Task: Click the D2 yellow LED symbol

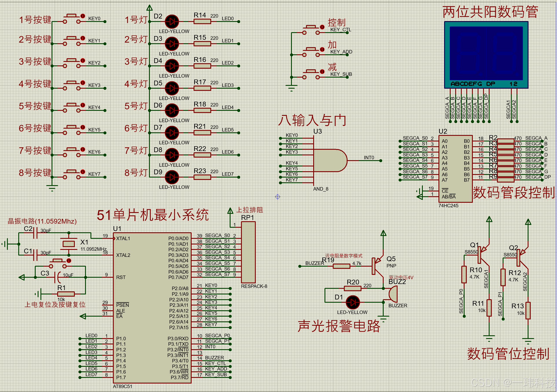Action: 172,22
